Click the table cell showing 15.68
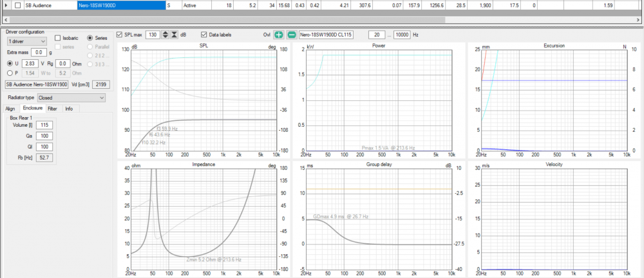 (283, 5)
